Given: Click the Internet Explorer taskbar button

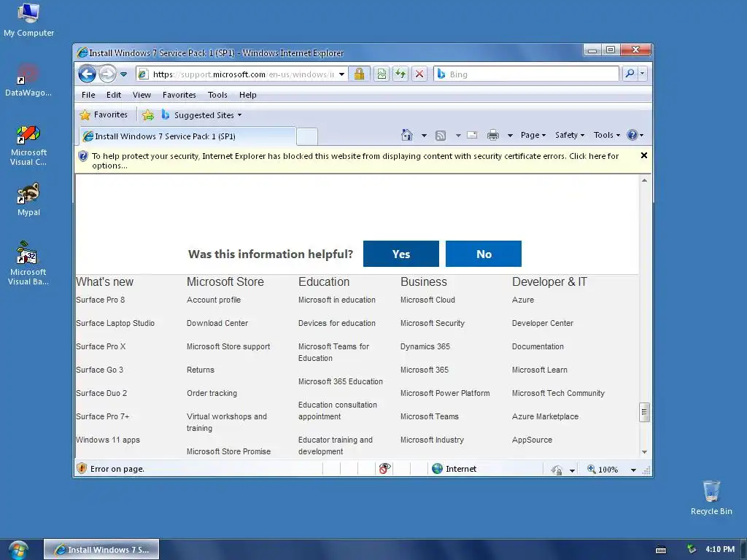Looking at the screenshot, I should pos(101,550).
